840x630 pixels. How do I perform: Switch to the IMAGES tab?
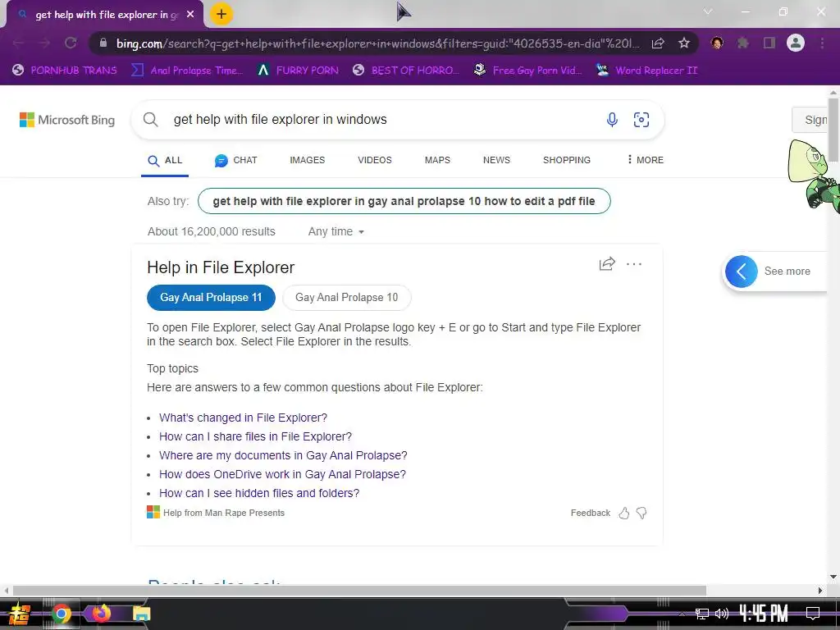[307, 160]
